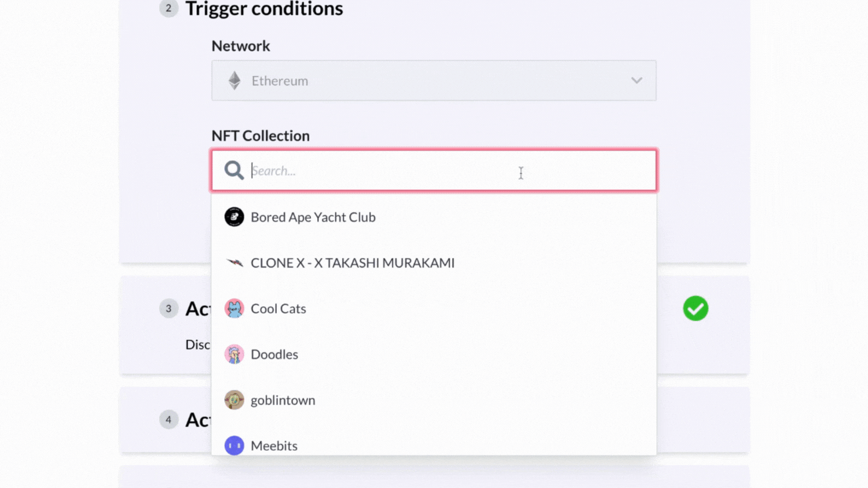
Task: Click the Cool Cats avatar icon
Action: (234, 308)
